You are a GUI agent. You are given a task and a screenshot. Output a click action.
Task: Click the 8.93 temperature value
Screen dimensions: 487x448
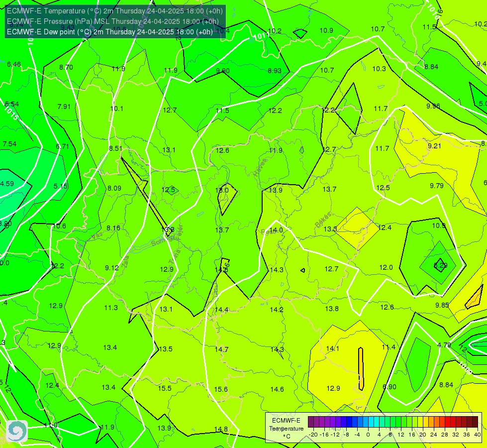(275, 71)
